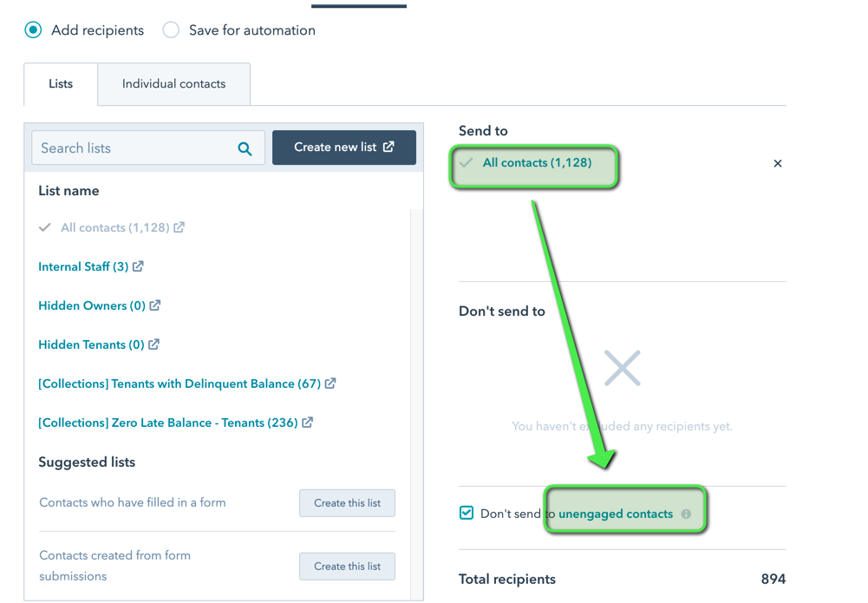Viewport: 868px width, 603px height.
Task: Create list for contacts from form submissions
Action: click(347, 566)
